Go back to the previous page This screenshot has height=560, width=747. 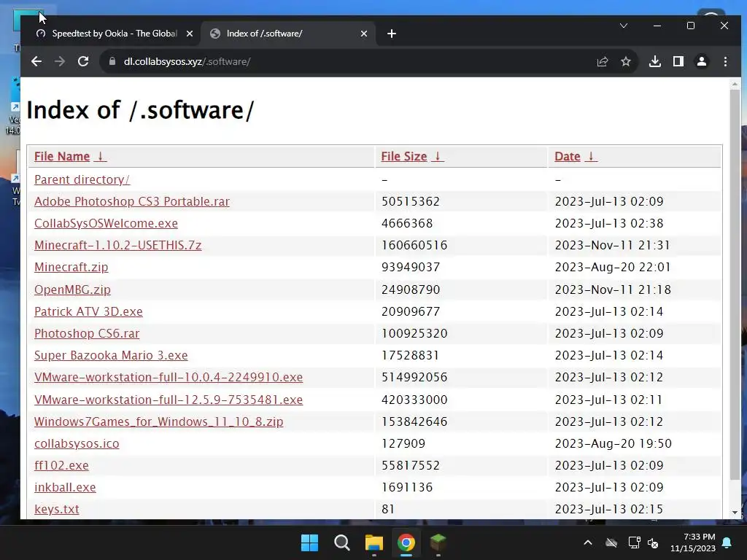36,61
